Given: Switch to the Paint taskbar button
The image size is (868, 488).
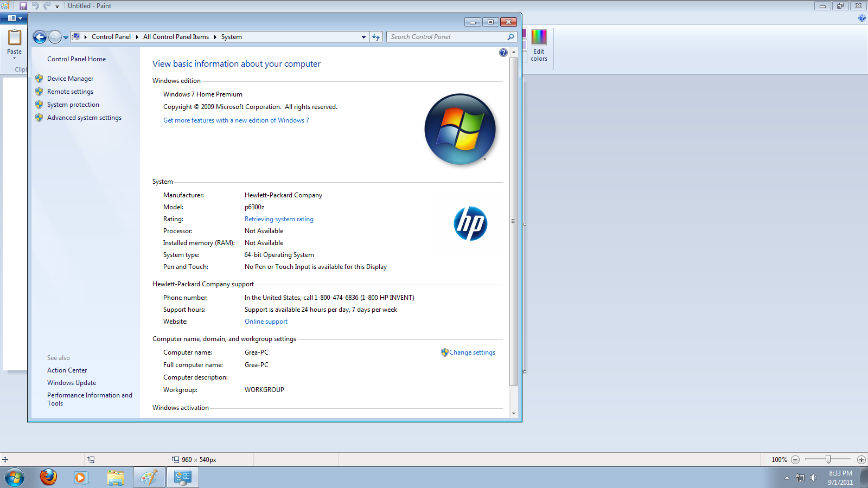Looking at the screenshot, I should (149, 478).
